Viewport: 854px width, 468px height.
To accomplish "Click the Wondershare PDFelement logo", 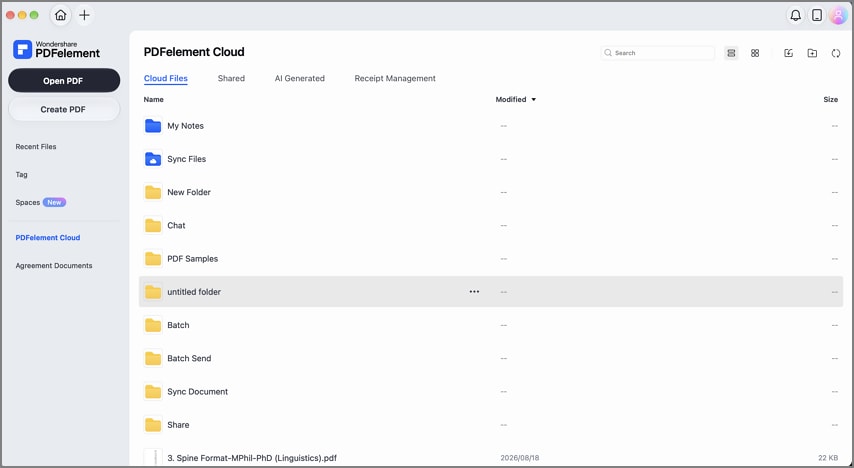I will click(57, 50).
